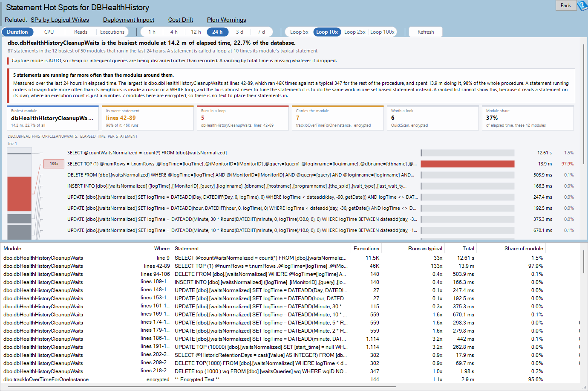Image resolution: width=588 pixels, height=391 pixels.
Task: Open the Its worst statement card
Action: [148, 118]
